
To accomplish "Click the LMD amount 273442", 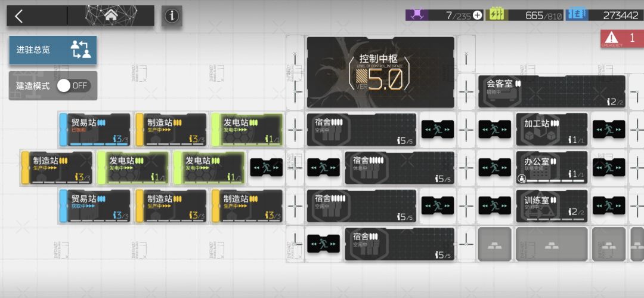I will (620, 16).
